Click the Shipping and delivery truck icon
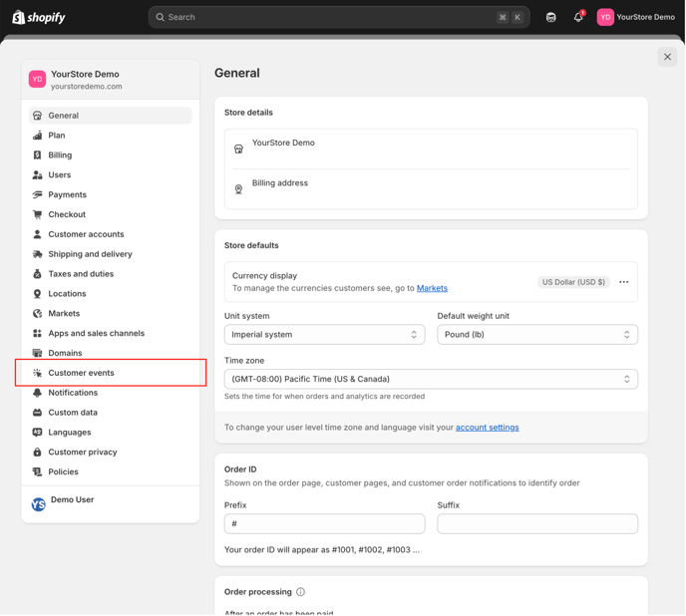This screenshot has width=686, height=616. click(x=38, y=254)
